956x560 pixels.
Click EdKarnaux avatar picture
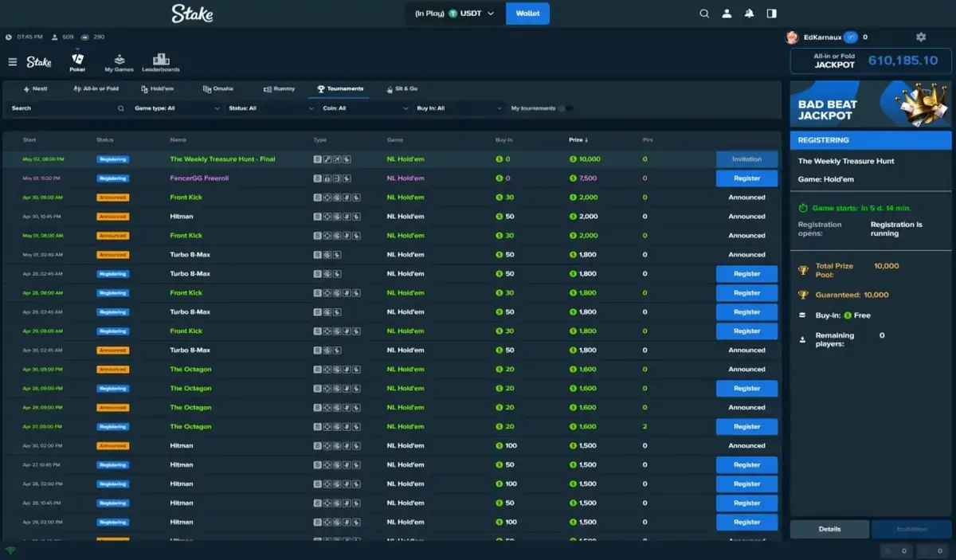792,37
